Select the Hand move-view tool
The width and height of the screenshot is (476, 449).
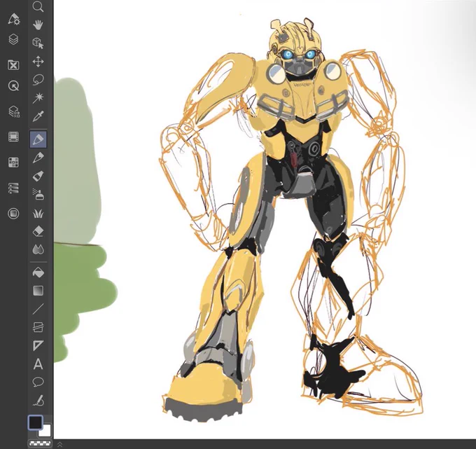coord(38,25)
